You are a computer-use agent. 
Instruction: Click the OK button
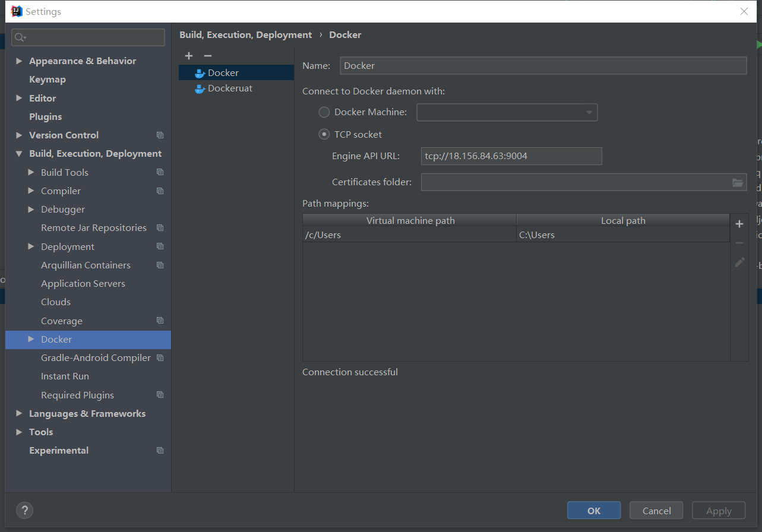(594, 511)
